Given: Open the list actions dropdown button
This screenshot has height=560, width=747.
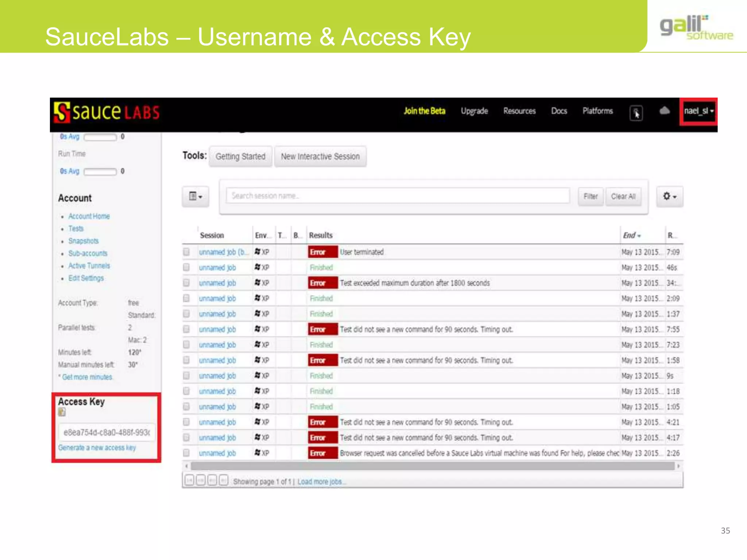Looking at the screenshot, I should pyautogui.click(x=196, y=197).
